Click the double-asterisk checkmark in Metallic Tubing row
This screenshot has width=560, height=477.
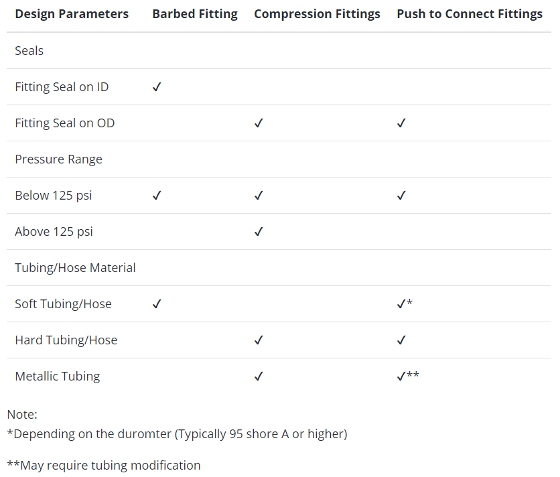pyautogui.click(x=408, y=376)
